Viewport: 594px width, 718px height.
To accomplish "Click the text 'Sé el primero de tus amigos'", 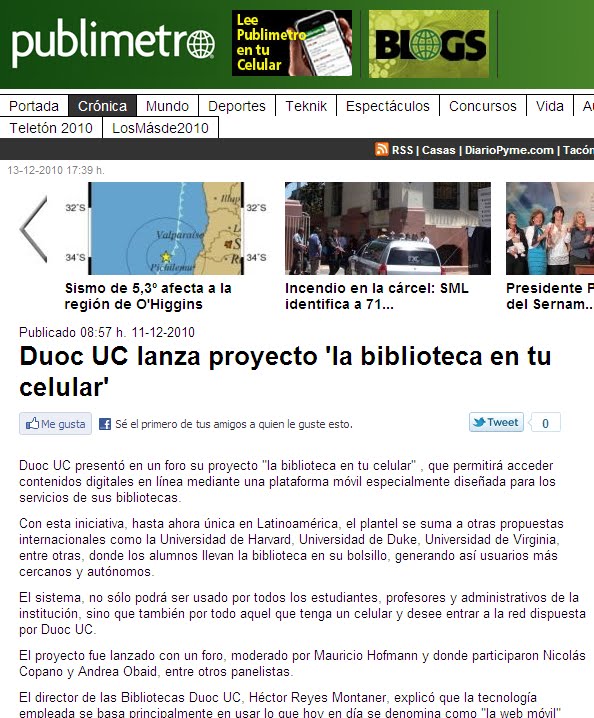I will coord(234,424).
